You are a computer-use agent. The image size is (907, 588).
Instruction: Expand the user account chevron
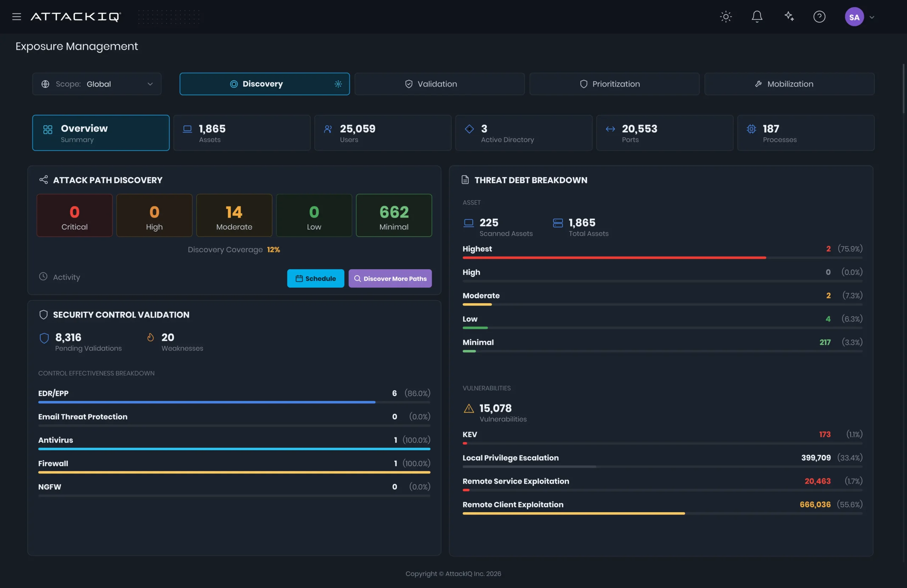(872, 17)
